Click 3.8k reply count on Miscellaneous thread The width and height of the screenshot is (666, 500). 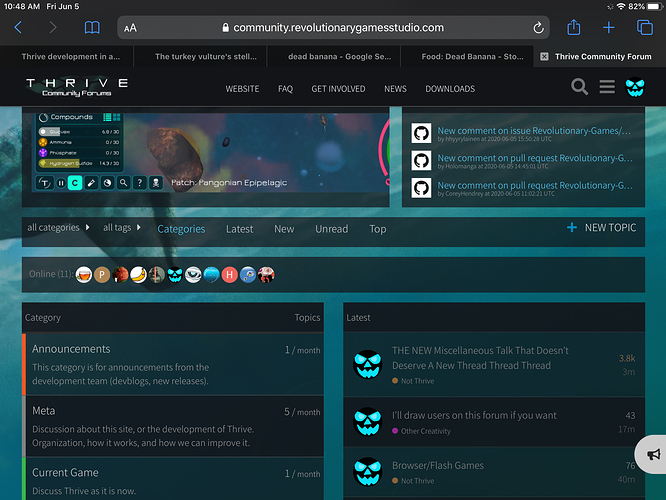click(x=627, y=358)
